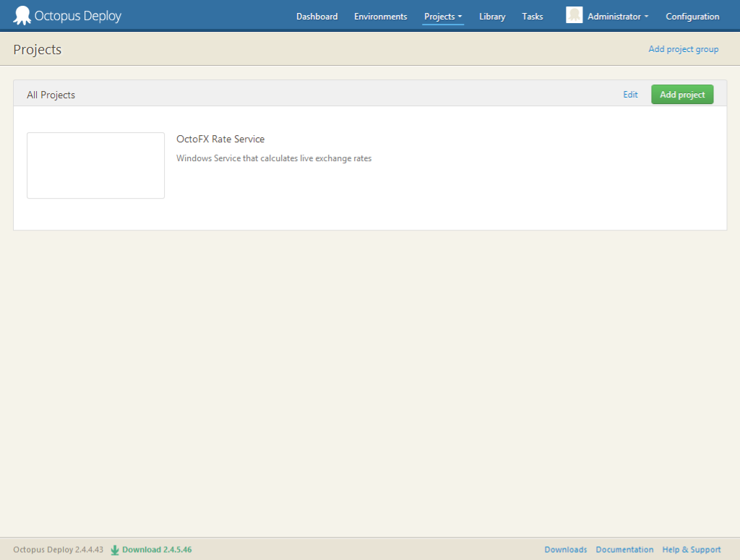Open the Documentation footer link
The image size is (740, 560).
(x=624, y=550)
